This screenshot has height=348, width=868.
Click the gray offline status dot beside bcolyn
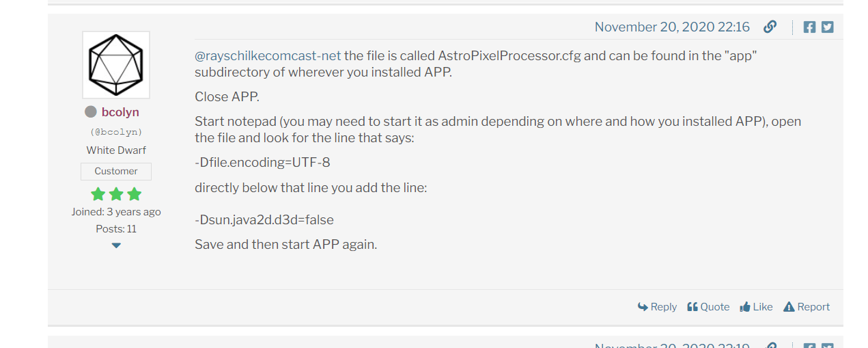[90, 112]
